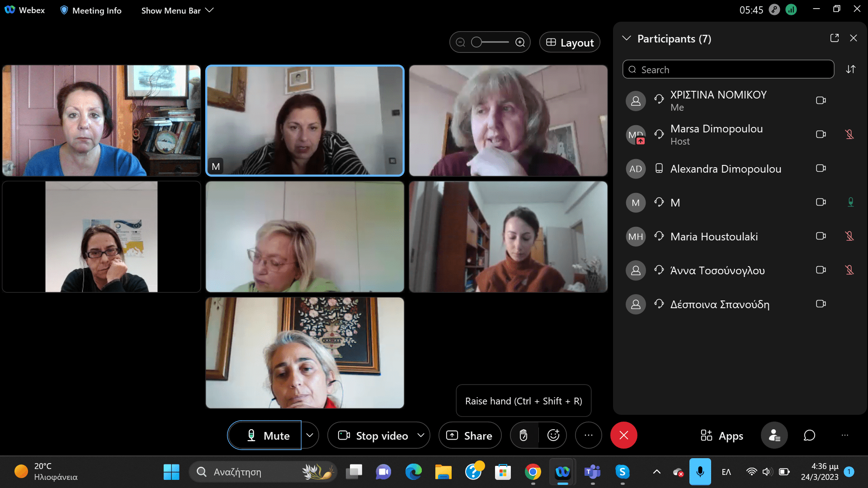Viewport: 868px width, 488px height.
Task: Sort the participant list
Action: coord(851,69)
